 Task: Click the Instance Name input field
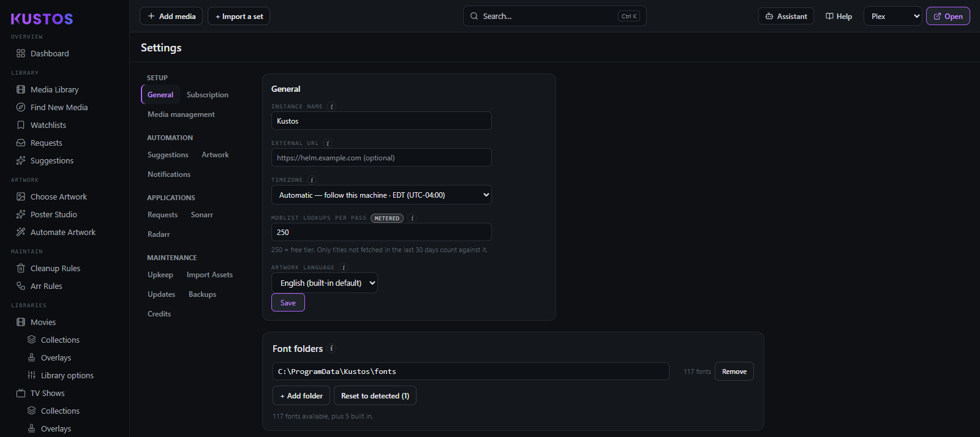pos(381,121)
